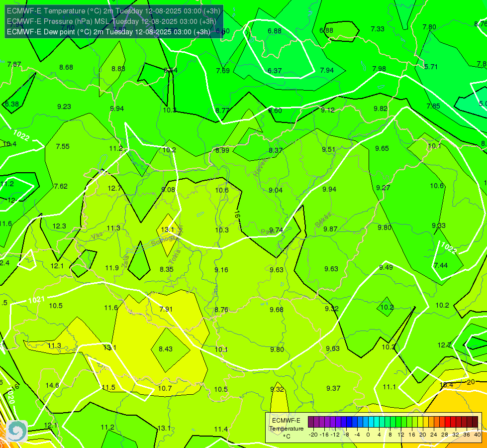Click the 7.69 dew point value
Image resolution: width=487 pixels, height=448 pixels.
223,71
